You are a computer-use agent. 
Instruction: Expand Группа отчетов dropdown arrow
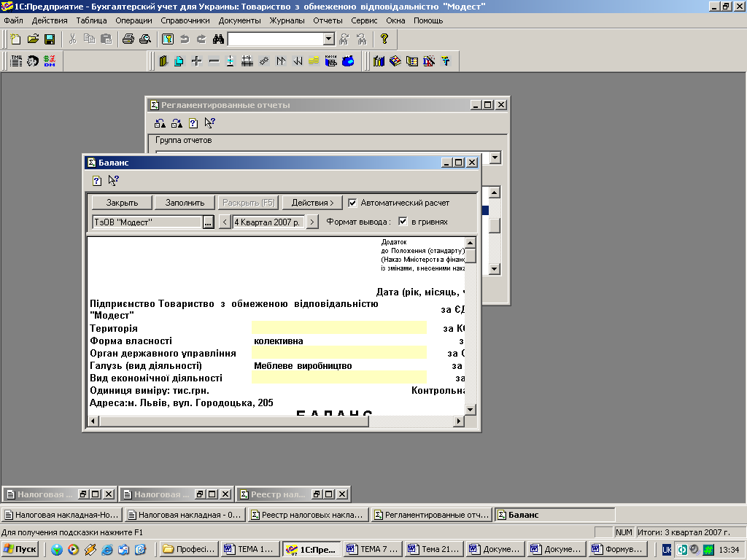click(495, 157)
